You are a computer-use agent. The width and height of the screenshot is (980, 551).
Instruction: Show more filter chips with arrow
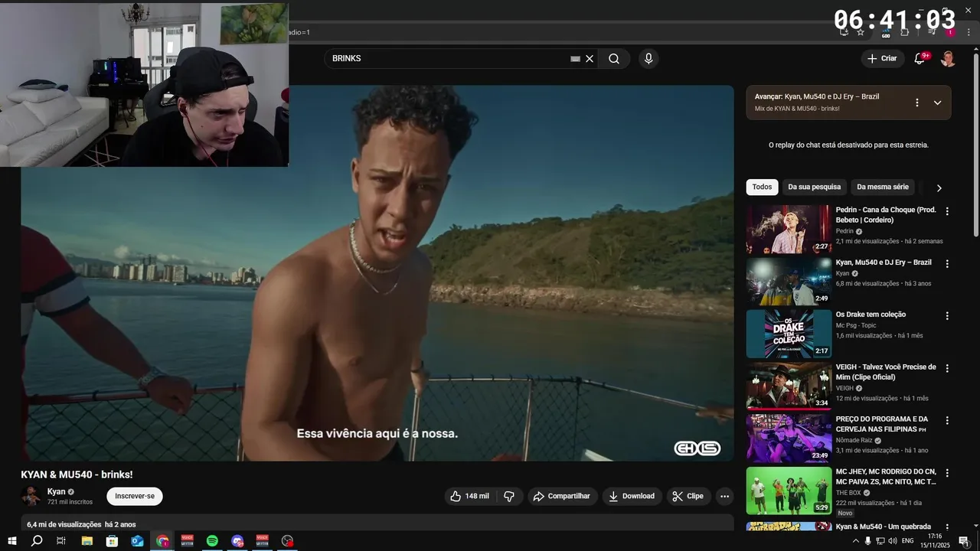click(939, 187)
